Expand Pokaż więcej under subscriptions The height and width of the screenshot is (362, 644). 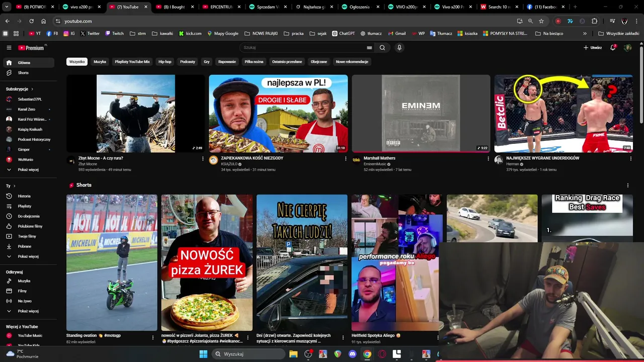click(x=28, y=170)
